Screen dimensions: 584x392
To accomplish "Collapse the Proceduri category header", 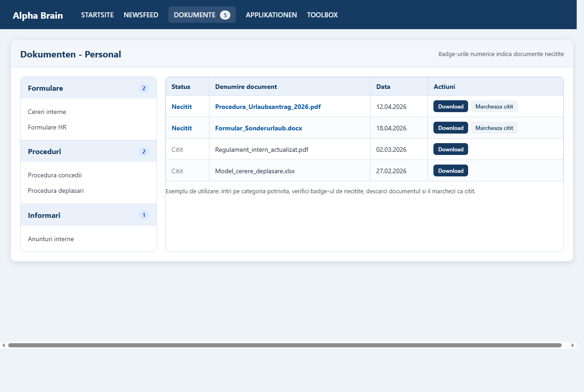I will 89,151.
